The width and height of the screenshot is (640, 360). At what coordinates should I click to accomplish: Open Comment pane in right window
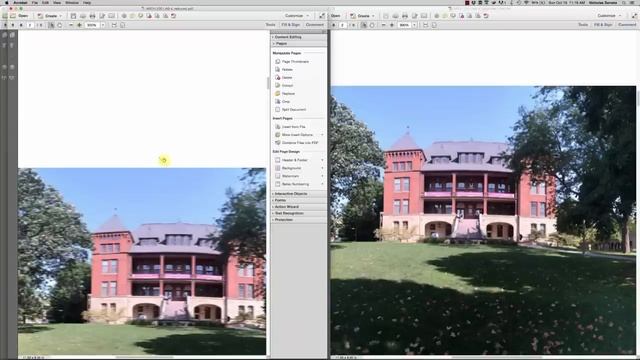click(627, 25)
